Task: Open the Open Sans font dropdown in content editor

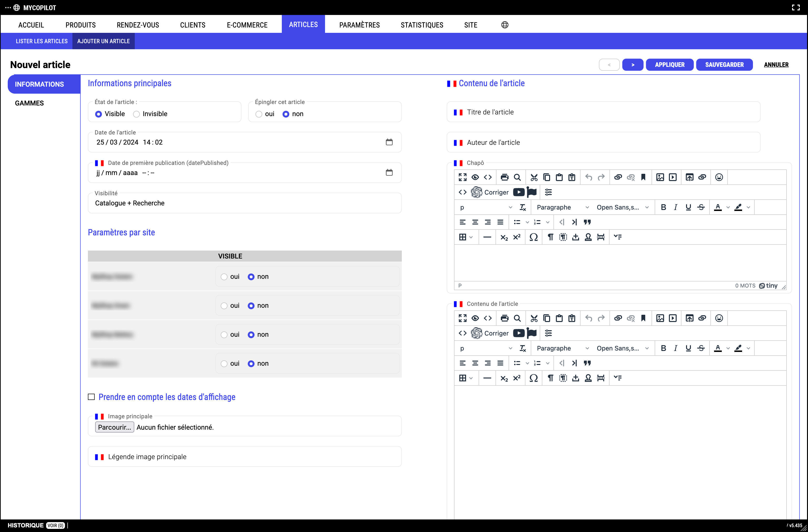Action: click(x=622, y=349)
